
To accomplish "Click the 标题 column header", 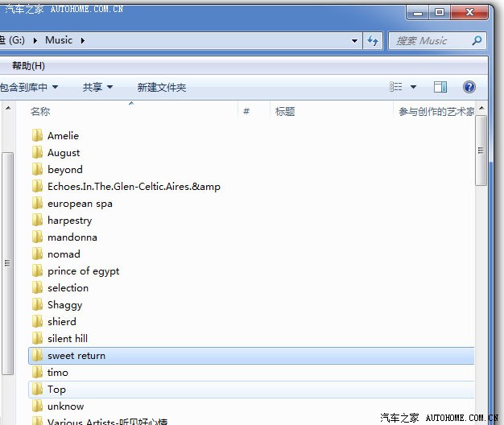I will point(285,112).
